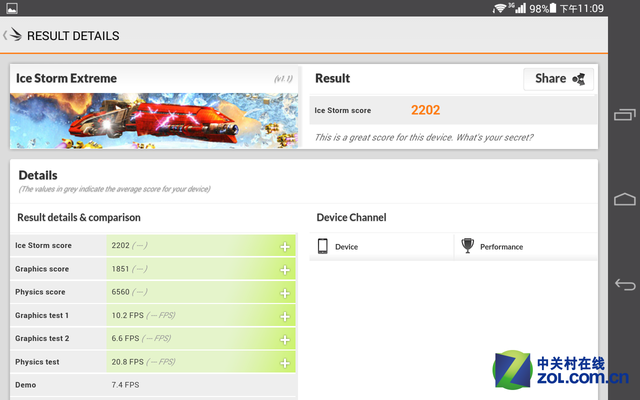Tap the Device Channel heading
The height and width of the screenshot is (400, 640).
[x=351, y=217]
